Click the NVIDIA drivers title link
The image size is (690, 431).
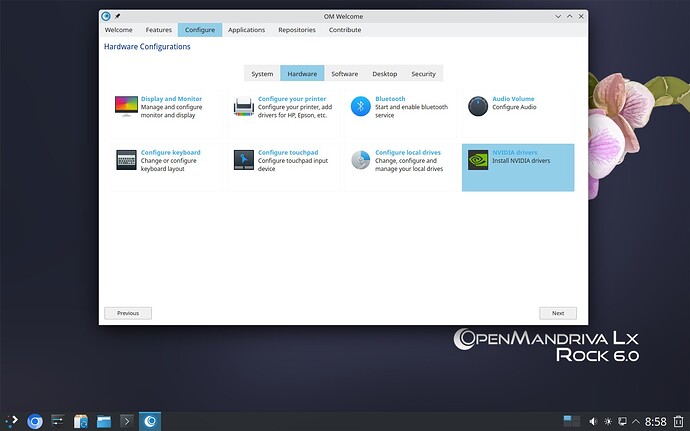point(514,152)
